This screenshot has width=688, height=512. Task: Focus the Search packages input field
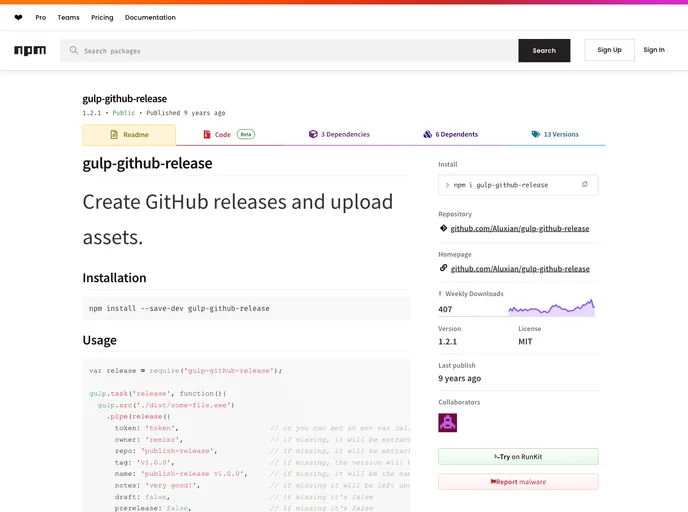click(289, 50)
